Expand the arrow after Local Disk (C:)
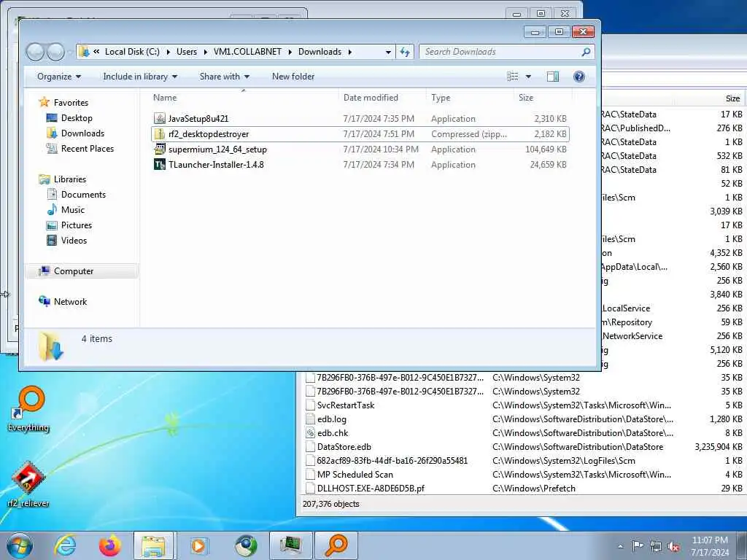The height and width of the screenshot is (560, 747). click(169, 52)
